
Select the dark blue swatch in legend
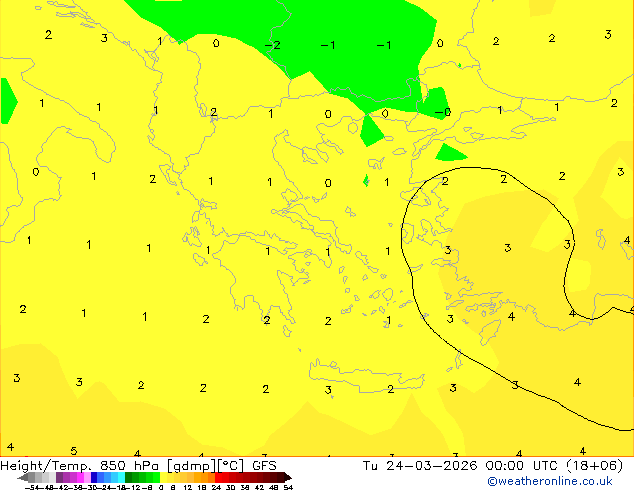pyautogui.click(x=94, y=478)
